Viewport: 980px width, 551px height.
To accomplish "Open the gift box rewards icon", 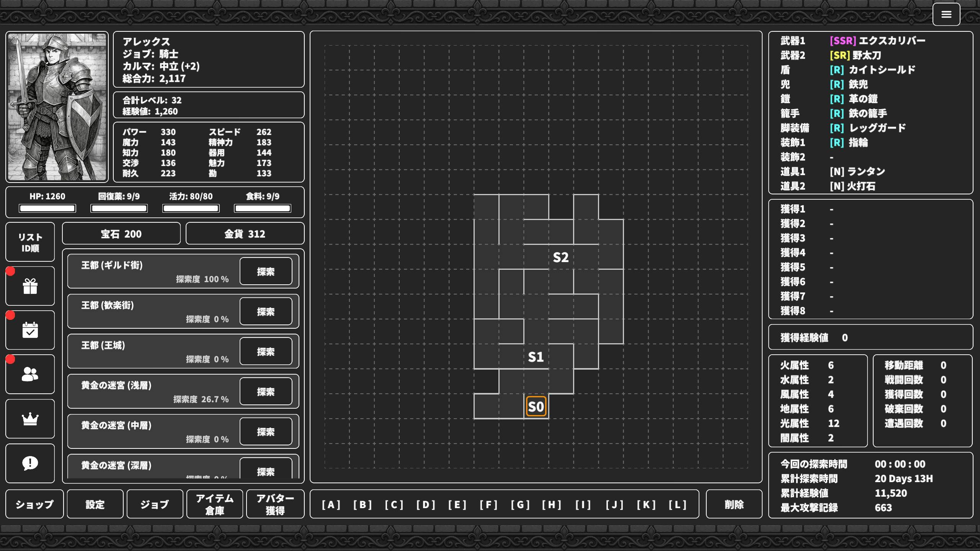I will (x=30, y=286).
